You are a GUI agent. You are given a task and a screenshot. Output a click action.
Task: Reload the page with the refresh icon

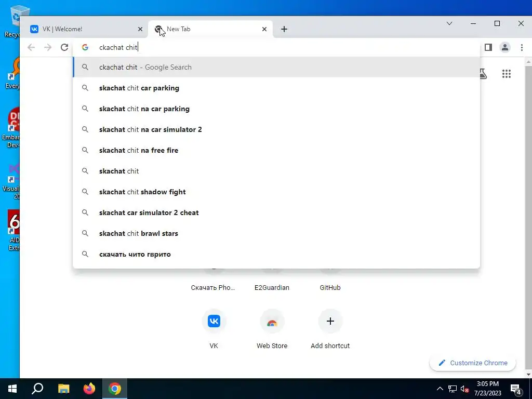tap(64, 47)
